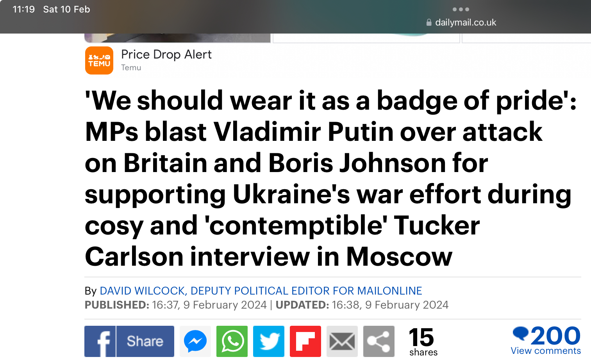Screen dimensions: 591x364
Task: Click the blue speech bubble comments icon
Action: click(520, 334)
